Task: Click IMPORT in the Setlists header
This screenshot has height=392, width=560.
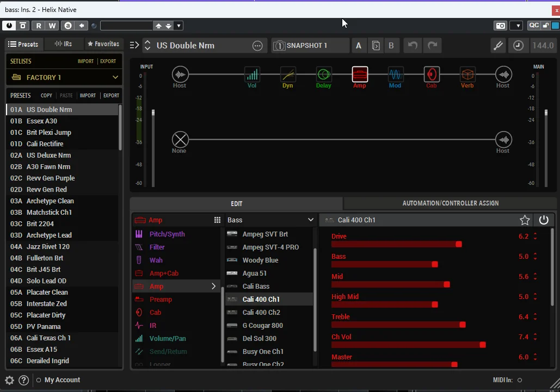Action: (86, 61)
